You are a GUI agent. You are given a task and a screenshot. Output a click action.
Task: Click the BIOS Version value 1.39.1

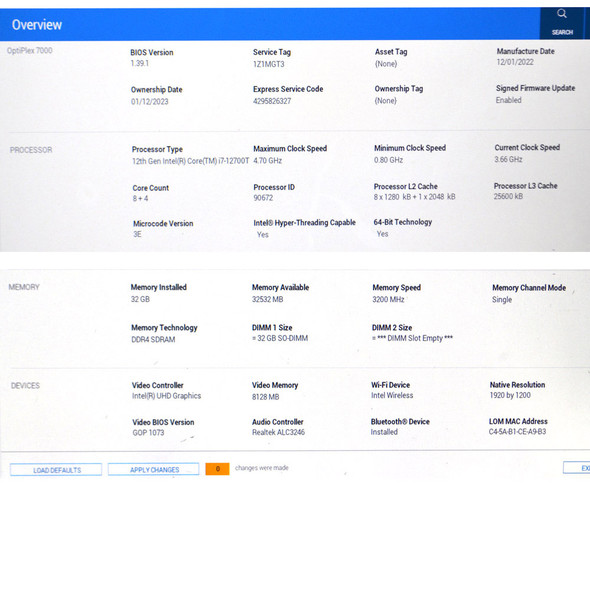coord(140,63)
